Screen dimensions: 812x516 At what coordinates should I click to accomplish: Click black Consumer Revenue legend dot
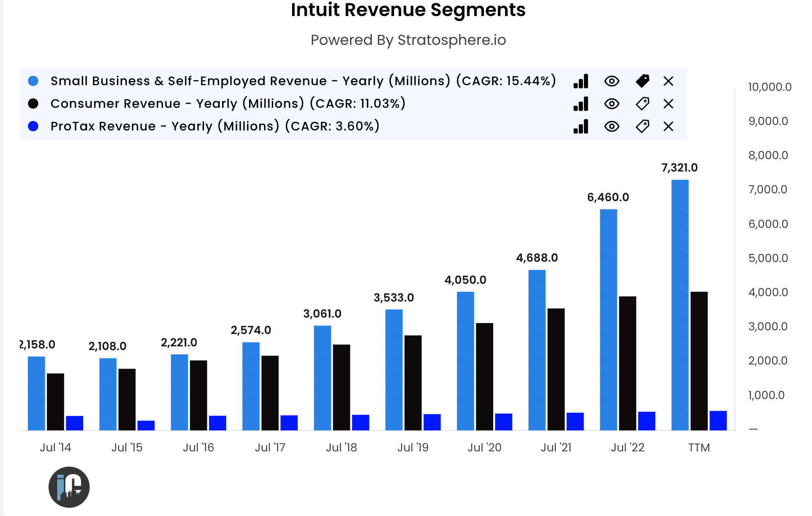click(33, 104)
